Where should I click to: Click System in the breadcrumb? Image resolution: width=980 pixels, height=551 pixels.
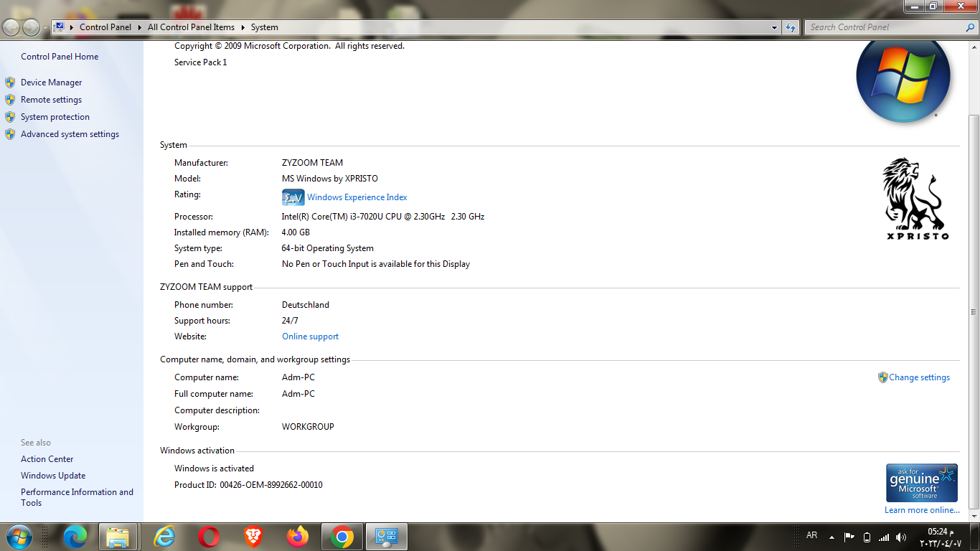tap(264, 27)
